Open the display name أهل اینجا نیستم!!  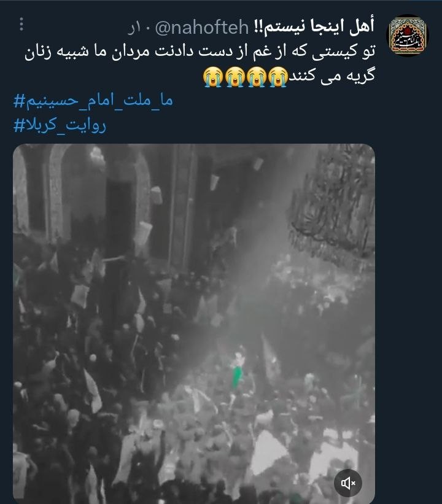coord(314,26)
